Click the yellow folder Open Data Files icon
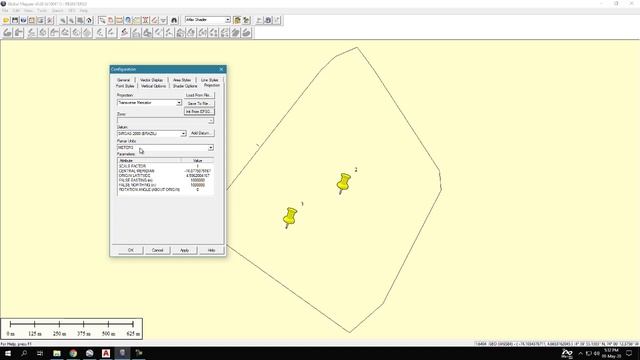Image resolution: width=640 pixels, height=360 pixels. [x=6, y=20]
